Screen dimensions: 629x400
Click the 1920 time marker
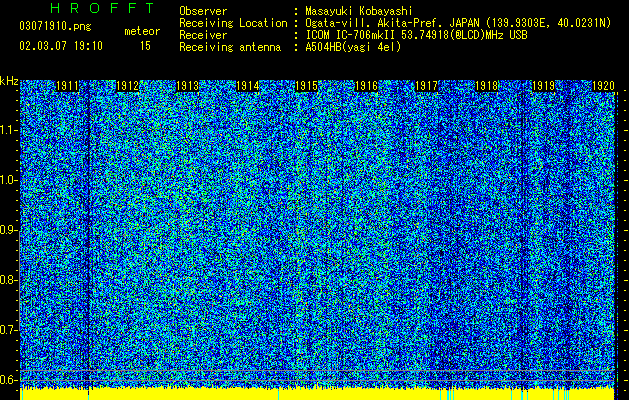pyautogui.click(x=603, y=86)
